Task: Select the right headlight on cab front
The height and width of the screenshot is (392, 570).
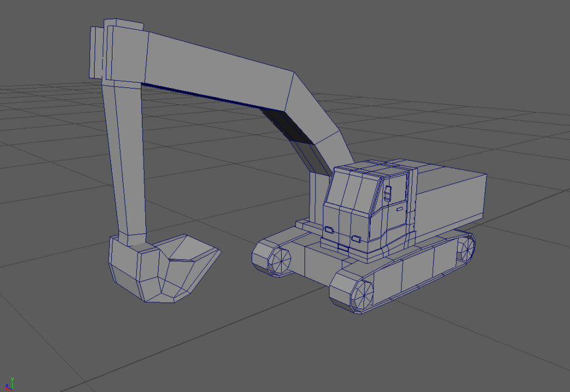Action: pos(356,239)
